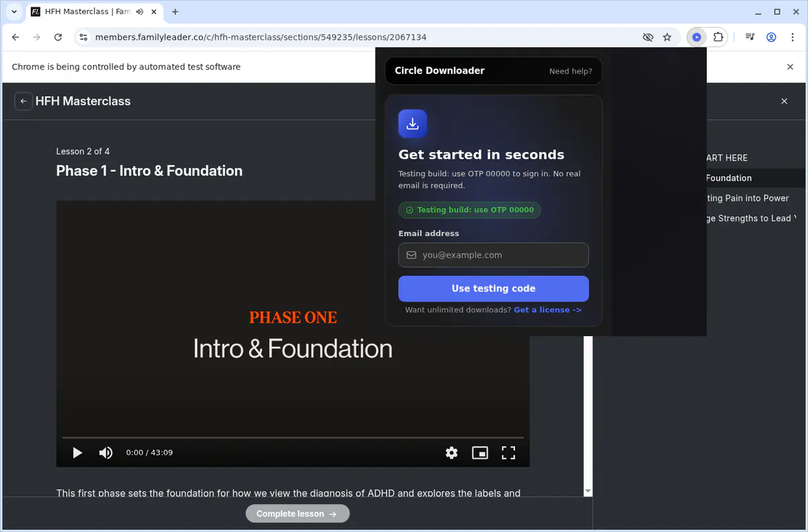Click Testing build OTP 00000 badge
The width and height of the screenshot is (808, 532).
click(x=469, y=210)
